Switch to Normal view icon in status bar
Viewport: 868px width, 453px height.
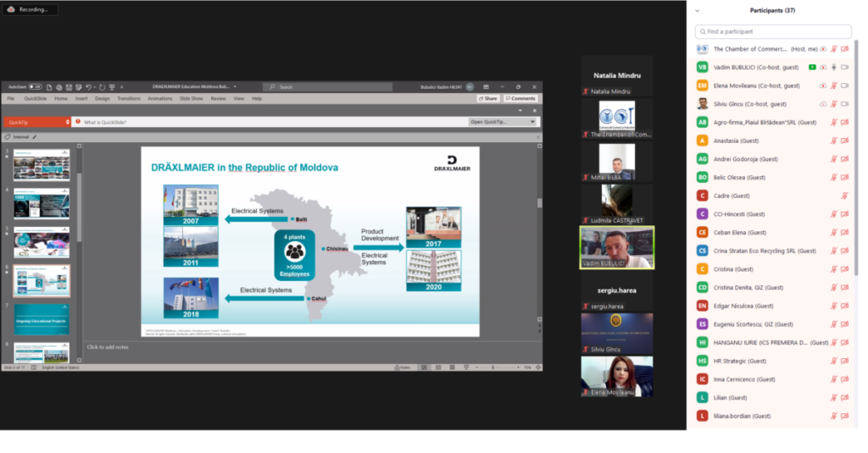click(425, 367)
